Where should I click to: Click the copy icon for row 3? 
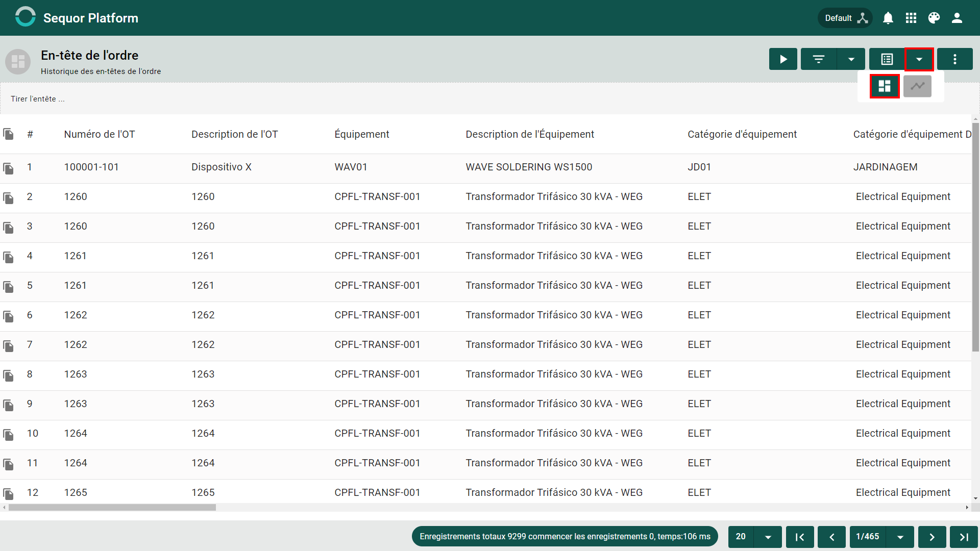coord(8,228)
